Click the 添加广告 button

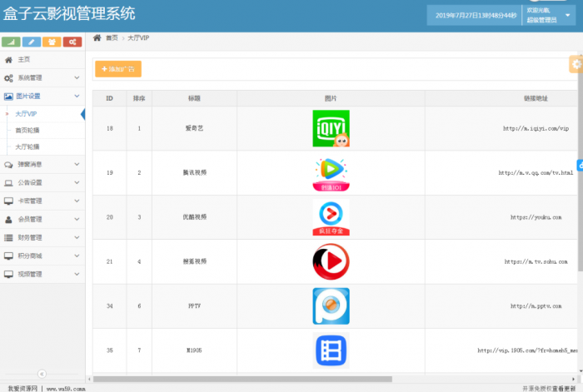pyautogui.click(x=117, y=69)
